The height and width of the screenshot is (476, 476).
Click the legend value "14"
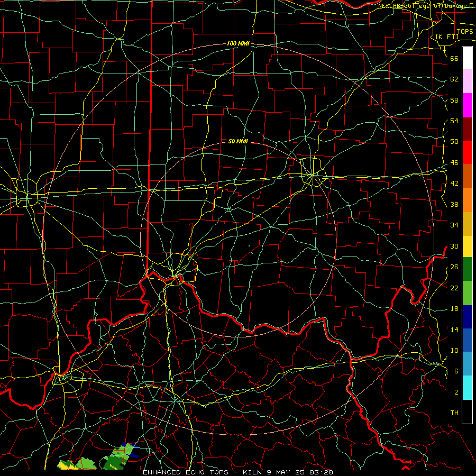click(x=454, y=329)
